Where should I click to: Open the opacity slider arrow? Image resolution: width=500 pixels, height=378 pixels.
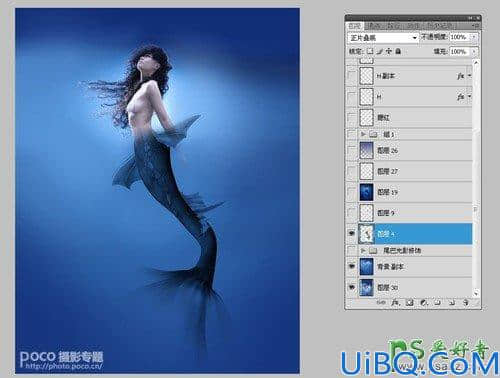474,37
